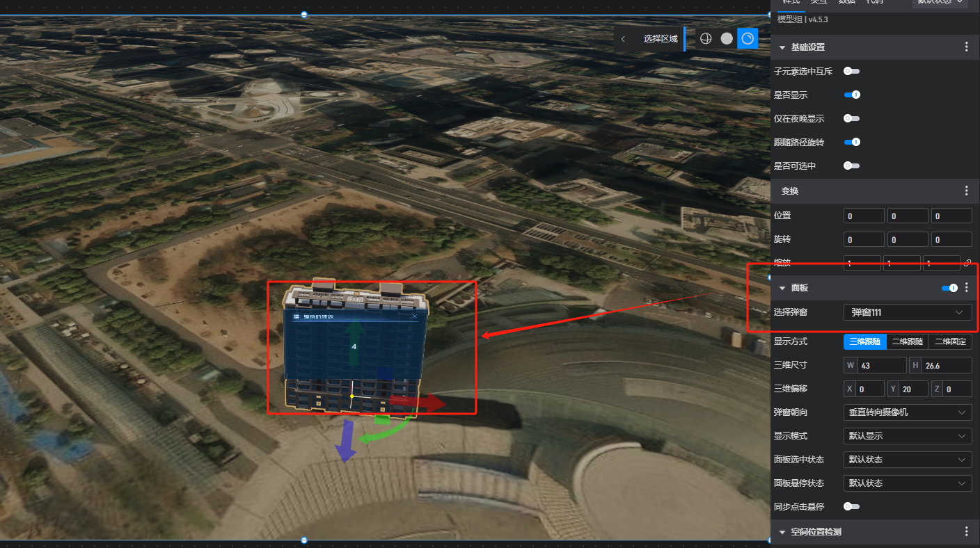Click the 三维尺寸 H field showing 26.6

940,365
